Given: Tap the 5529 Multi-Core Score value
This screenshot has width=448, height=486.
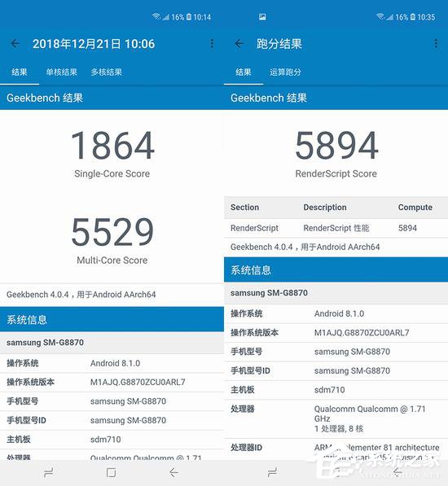Looking at the screenshot, I should coord(112,231).
